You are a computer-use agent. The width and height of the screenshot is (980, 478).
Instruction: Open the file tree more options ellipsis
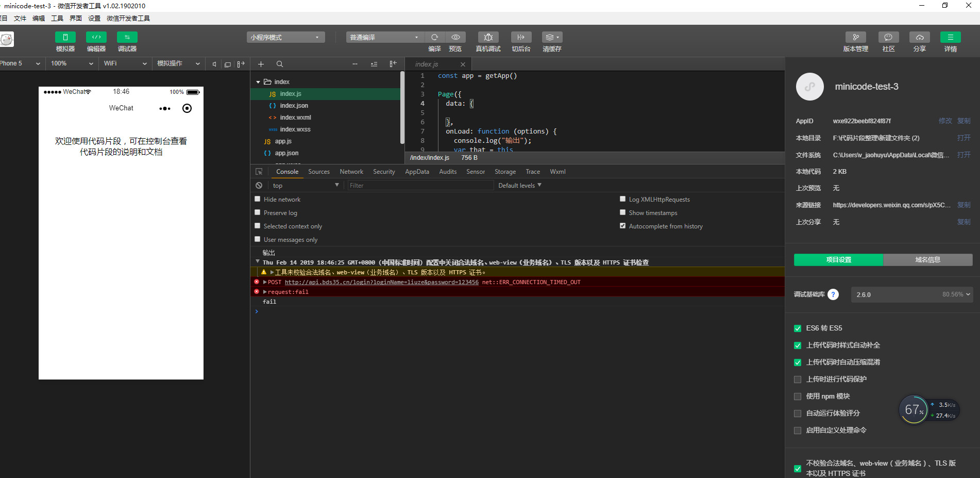pos(355,64)
